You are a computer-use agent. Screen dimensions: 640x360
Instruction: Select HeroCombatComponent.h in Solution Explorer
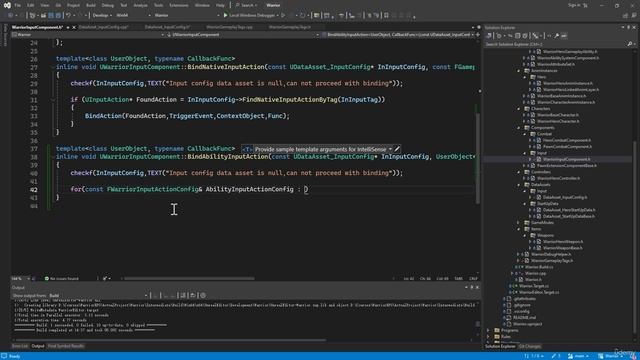pos(567,140)
